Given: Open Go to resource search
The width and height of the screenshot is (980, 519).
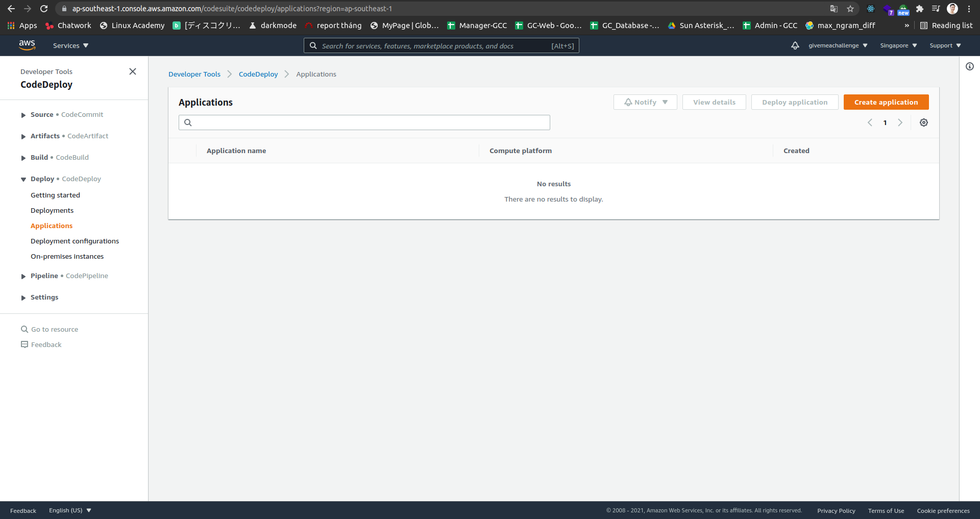Looking at the screenshot, I should click(54, 329).
